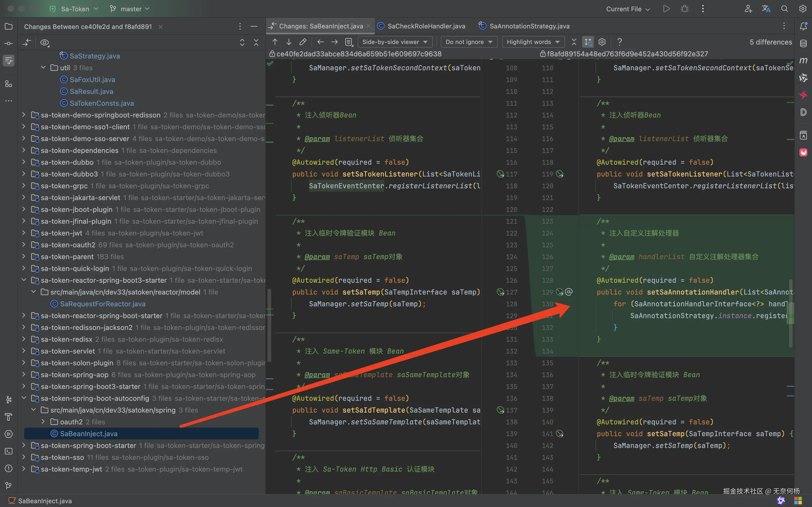The height and width of the screenshot is (507, 812).
Task: Expand the sa-token-oauth2 folder node
Action: 23,245
